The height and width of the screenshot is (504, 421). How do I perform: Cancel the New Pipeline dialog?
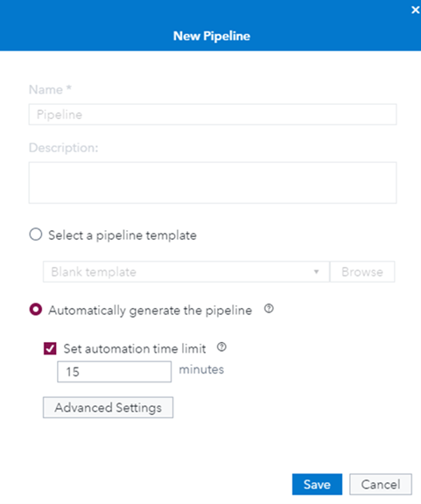(x=381, y=485)
